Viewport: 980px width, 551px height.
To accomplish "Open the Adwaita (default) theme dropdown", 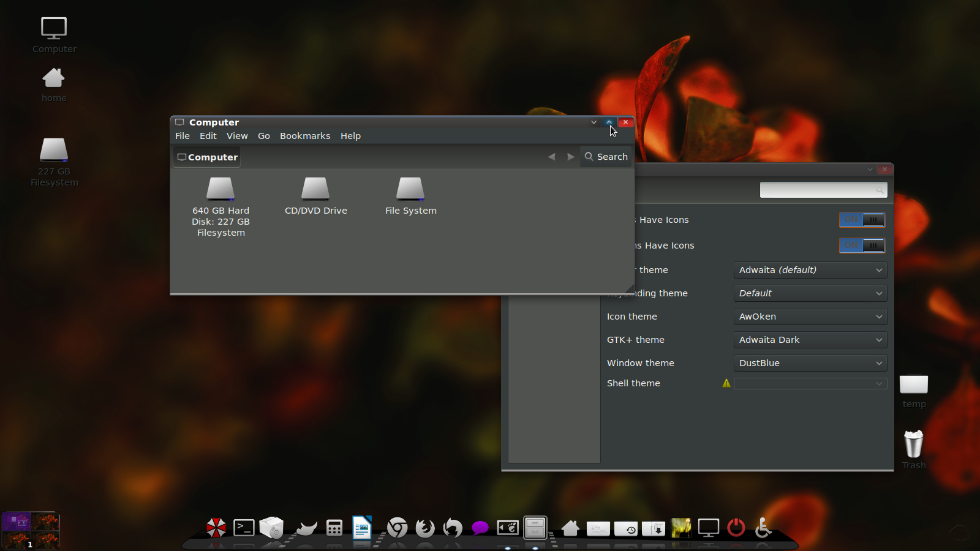I will click(x=810, y=270).
